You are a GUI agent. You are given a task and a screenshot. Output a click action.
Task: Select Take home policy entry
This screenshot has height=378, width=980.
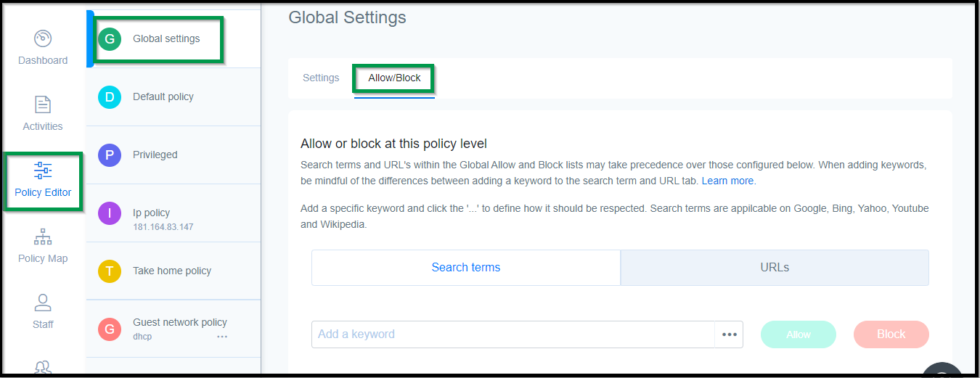coord(173,271)
